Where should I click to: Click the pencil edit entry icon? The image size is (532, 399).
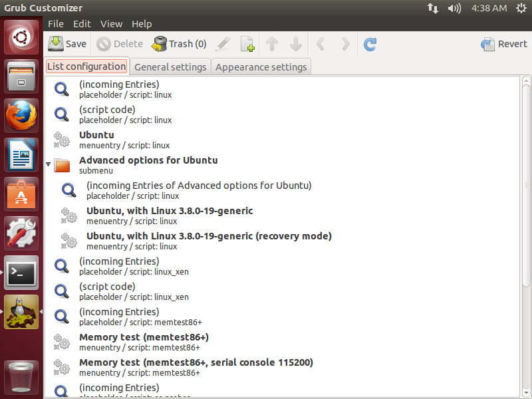pyautogui.click(x=223, y=44)
